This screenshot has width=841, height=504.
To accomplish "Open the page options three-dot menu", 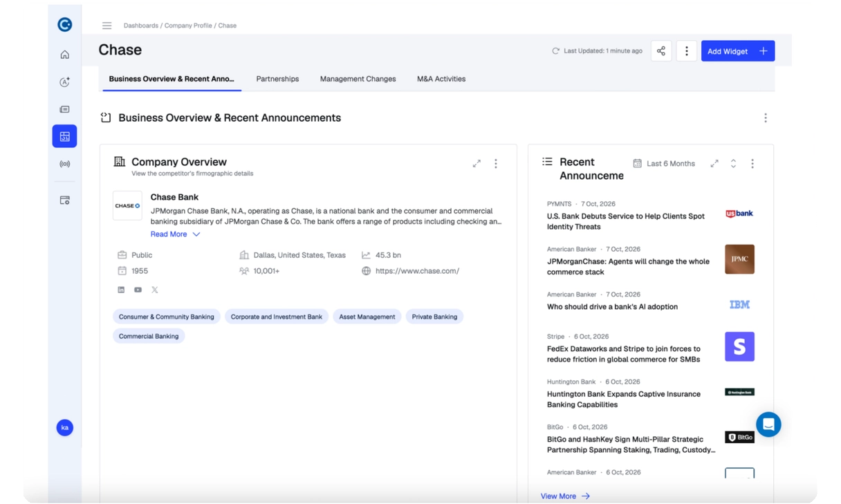I will 686,51.
